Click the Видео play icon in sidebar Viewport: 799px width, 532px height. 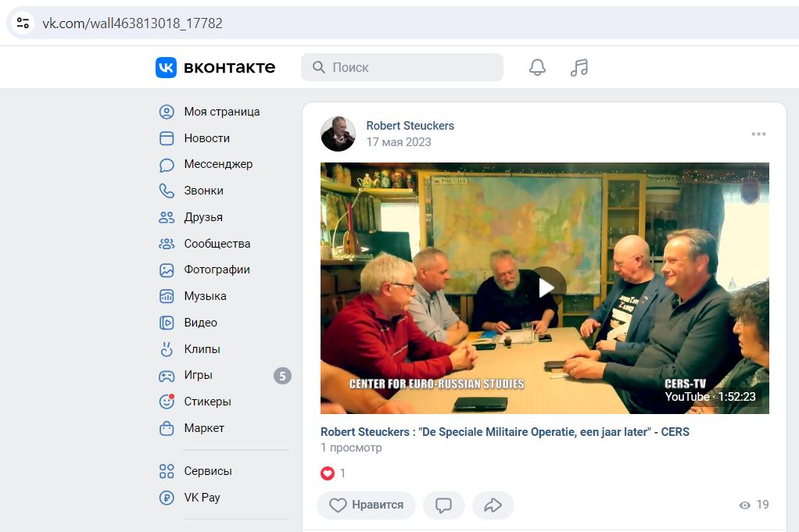(167, 323)
